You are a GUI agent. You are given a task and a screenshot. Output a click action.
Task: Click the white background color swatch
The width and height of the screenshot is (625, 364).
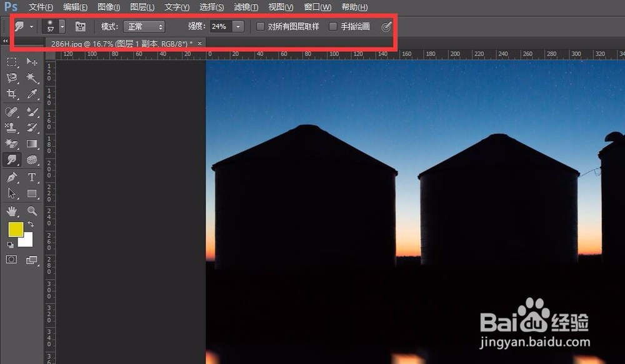point(27,240)
